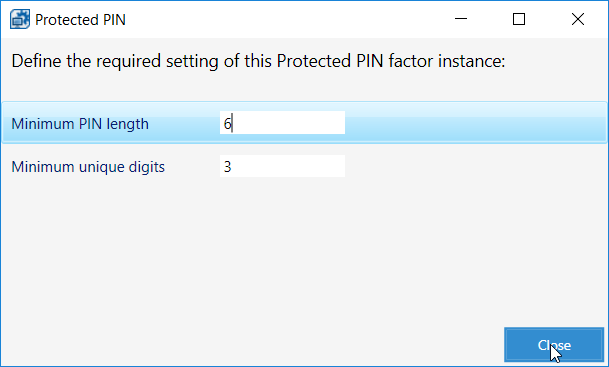Click the digit 3 in the unique digits box

(x=227, y=167)
